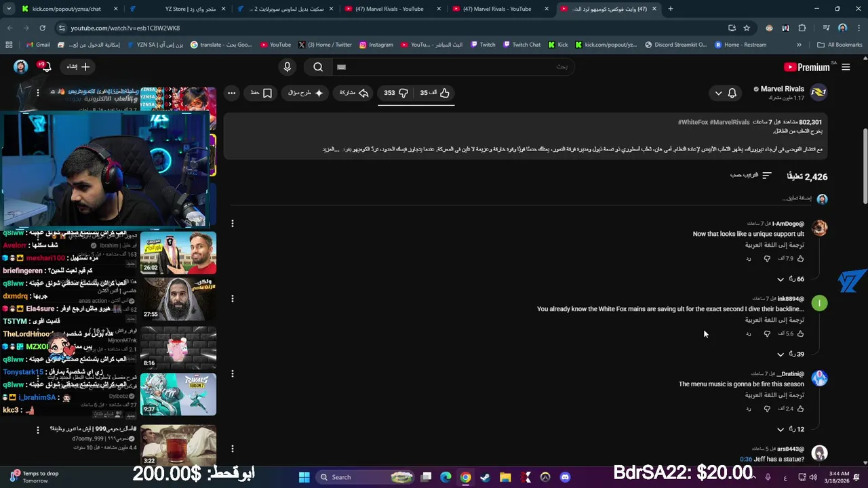The width and height of the screenshot is (868, 488).
Task: Open the account avatar in the YouTube header
Action: point(20,66)
